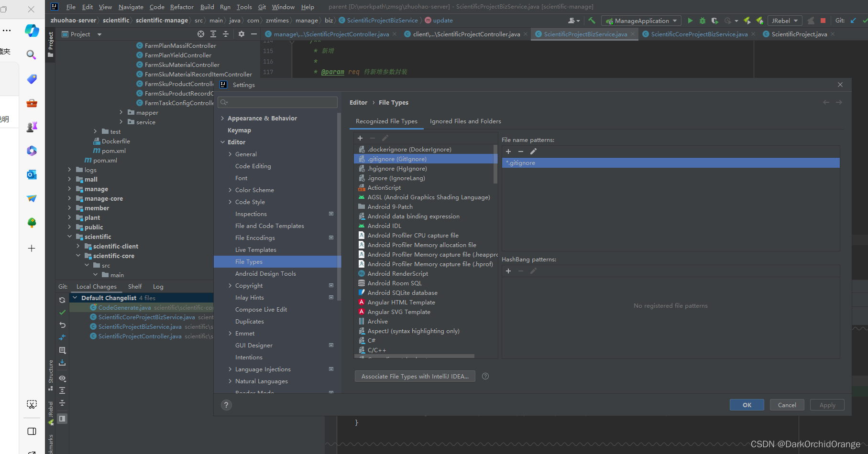
Task: Expand the Copyright settings node
Action: pyautogui.click(x=230, y=285)
